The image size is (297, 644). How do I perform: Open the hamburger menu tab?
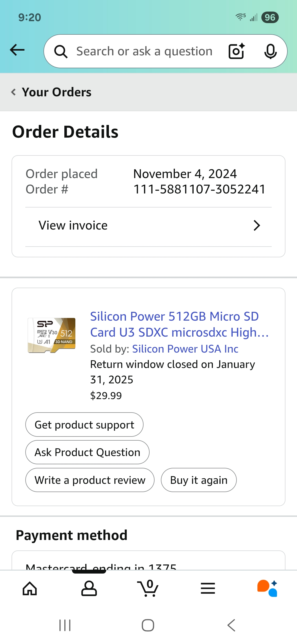[x=208, y=588]
